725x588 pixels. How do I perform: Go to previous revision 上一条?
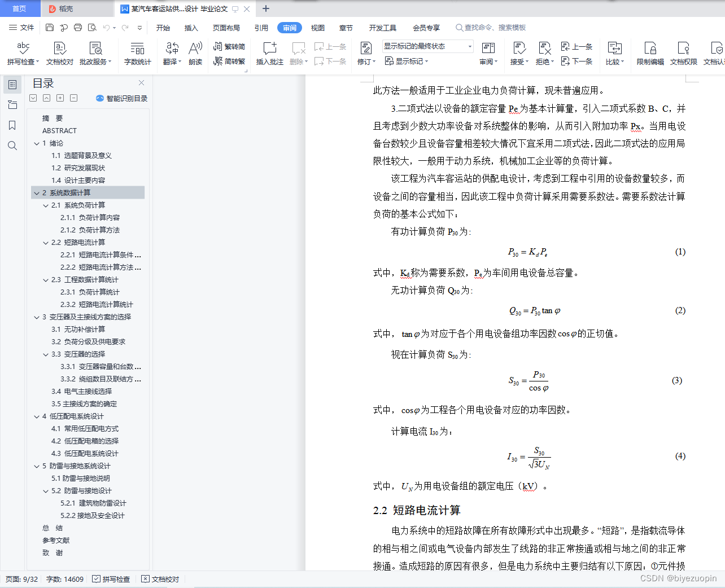[576, 46]
